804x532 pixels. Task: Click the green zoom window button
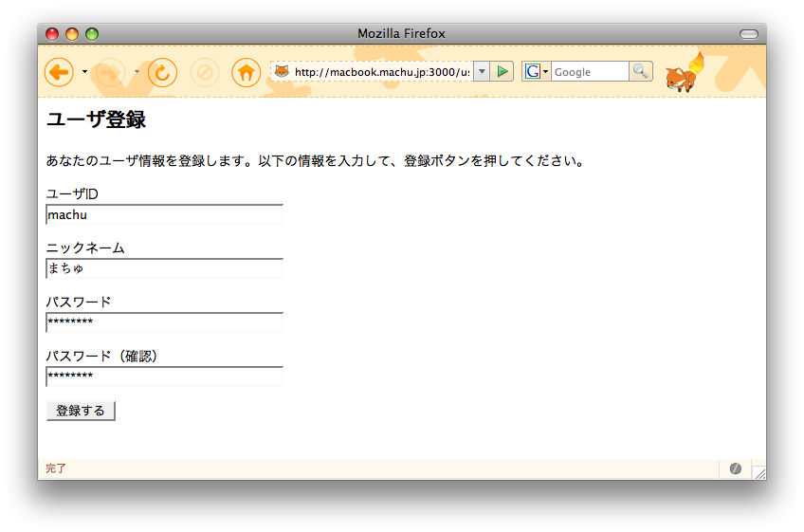(x=92, y=34)
